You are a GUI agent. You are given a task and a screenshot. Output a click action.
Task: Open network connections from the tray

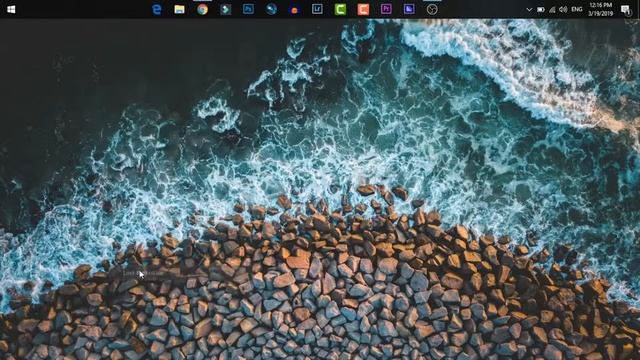tap(552, 9)
